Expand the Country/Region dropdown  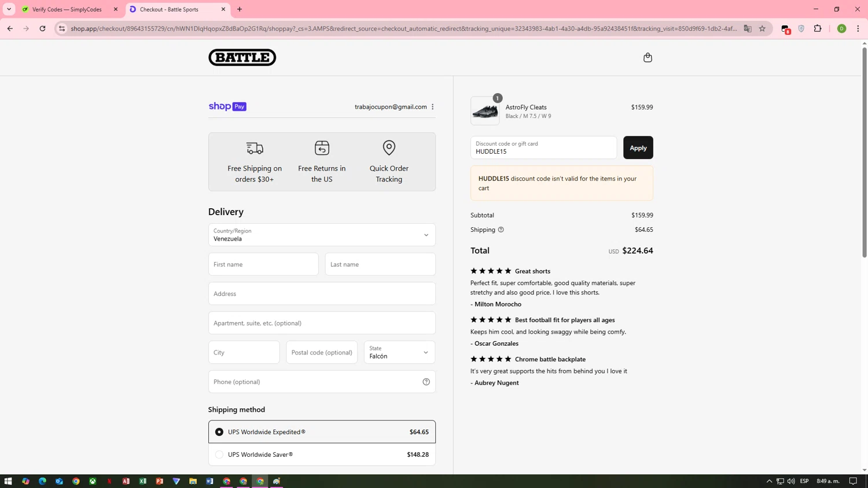[x=322, y=235]
